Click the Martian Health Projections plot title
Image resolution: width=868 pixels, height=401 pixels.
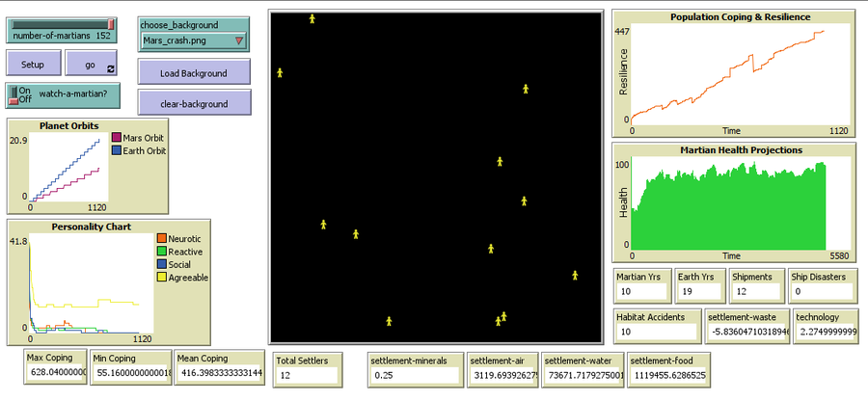[740, 149]
